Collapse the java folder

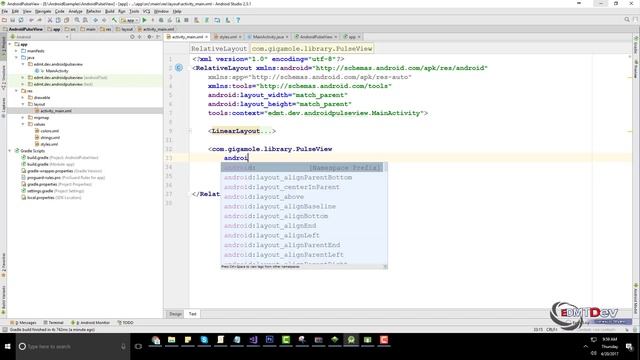(17, 58)
